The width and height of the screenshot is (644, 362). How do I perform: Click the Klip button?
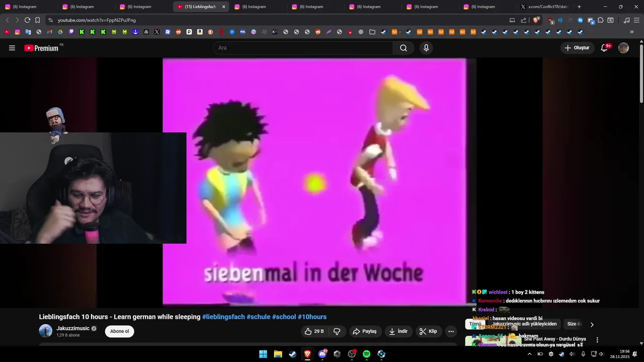click(x=429, y=331)
